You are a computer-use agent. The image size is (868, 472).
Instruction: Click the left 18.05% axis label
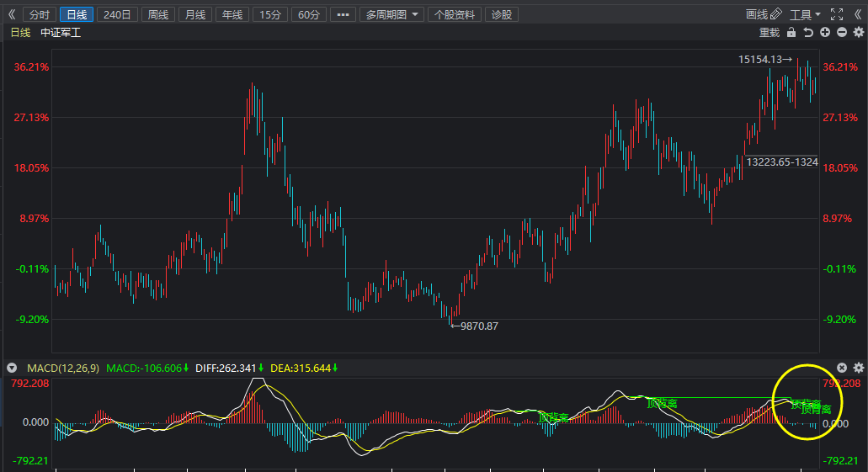pyautogui.click(x=31, y=168)
